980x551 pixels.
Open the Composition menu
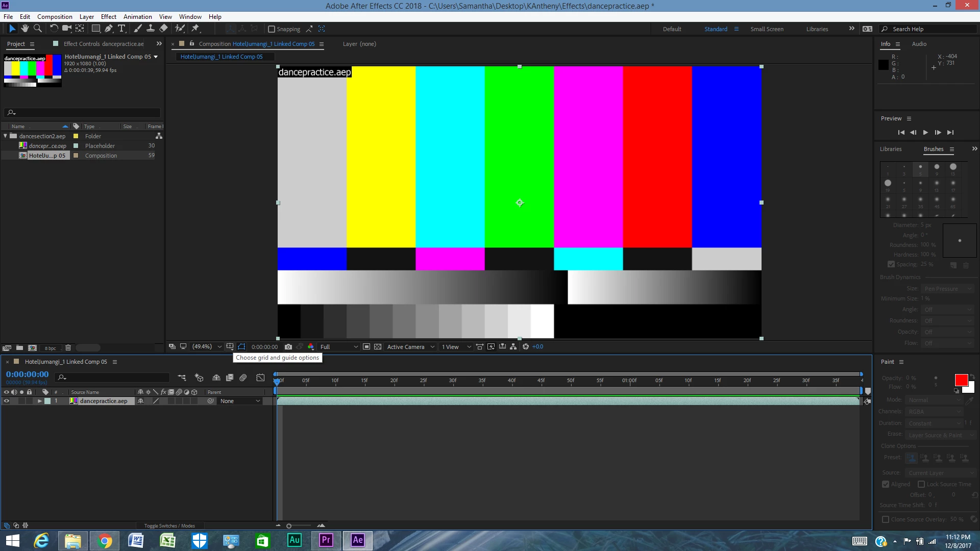55,16
